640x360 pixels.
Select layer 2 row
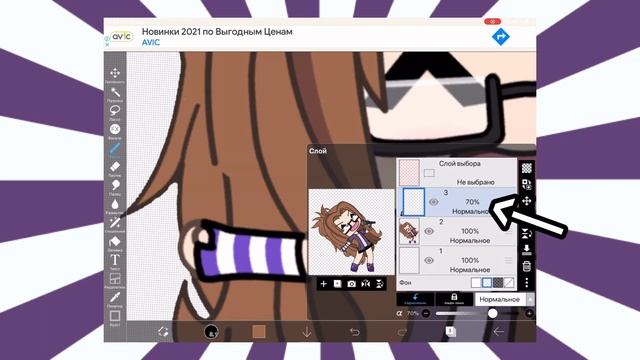457,231
